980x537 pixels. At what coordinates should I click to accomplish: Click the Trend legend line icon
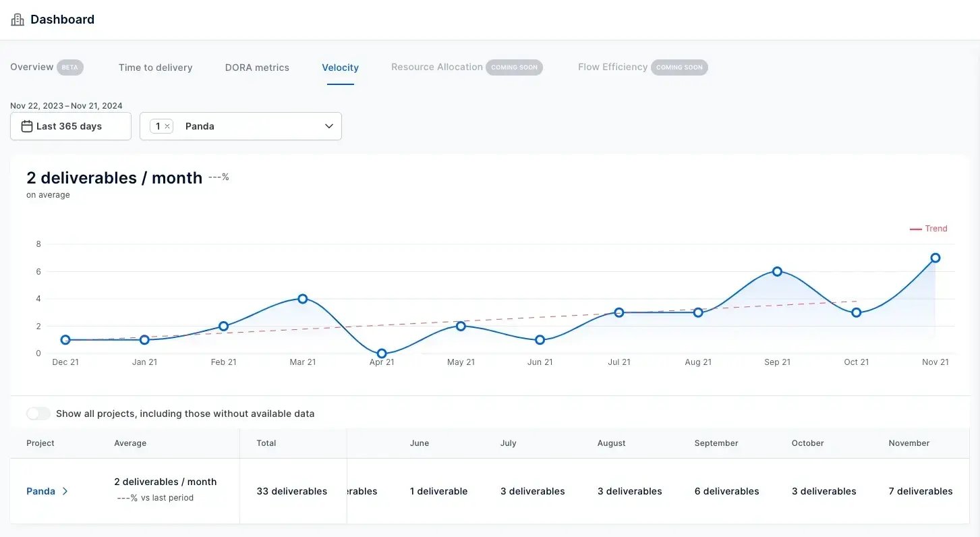coord(915,228)
